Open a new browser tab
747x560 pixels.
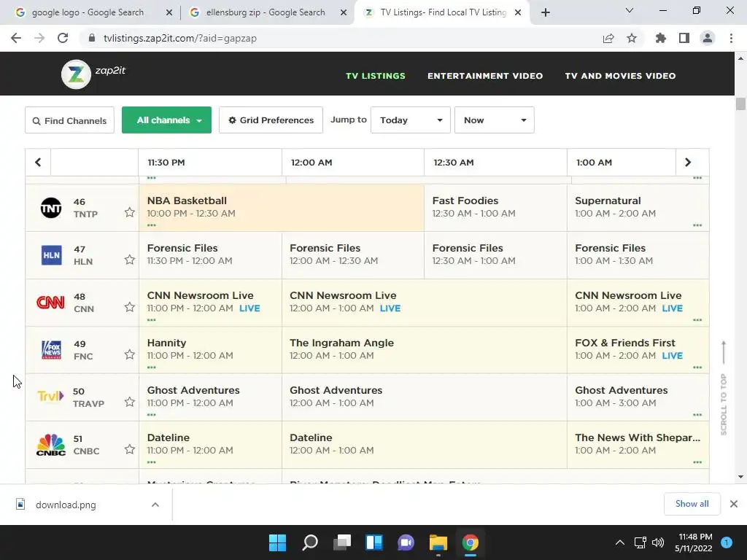tap(546, 13)
